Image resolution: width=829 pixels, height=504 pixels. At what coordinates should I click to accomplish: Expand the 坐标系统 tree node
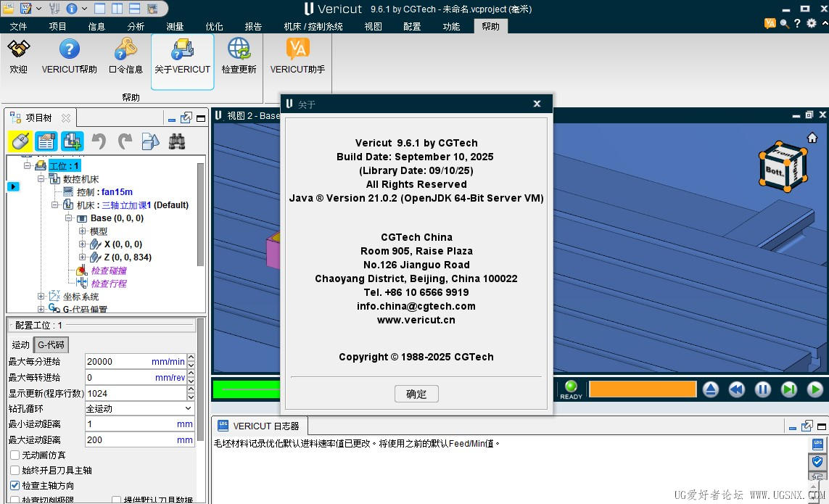click(x=41, y=297)
